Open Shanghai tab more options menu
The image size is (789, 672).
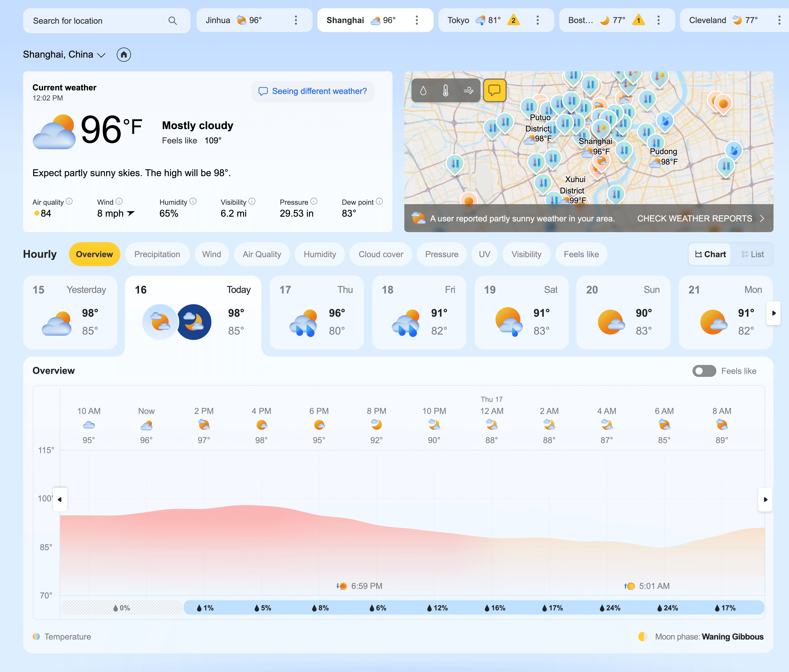[x=417, y=20]
